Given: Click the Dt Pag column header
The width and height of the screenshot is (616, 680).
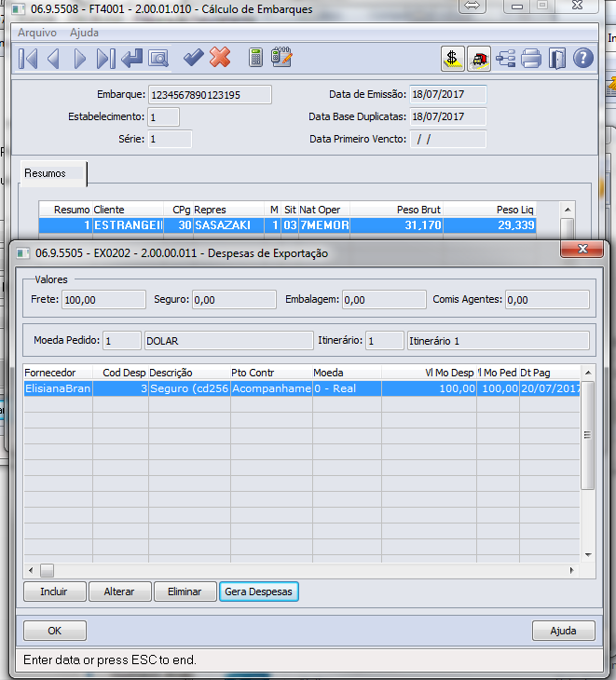Looking at the screenshot, I should click(x=550, y=373).
